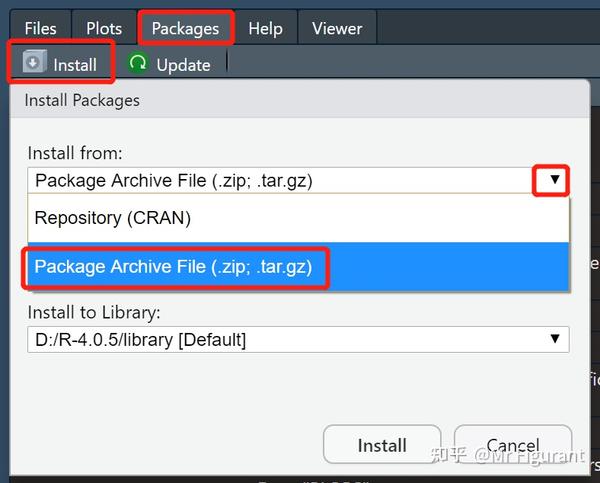
Task: Click the 'Install from:' label
Action: [75, 153]
